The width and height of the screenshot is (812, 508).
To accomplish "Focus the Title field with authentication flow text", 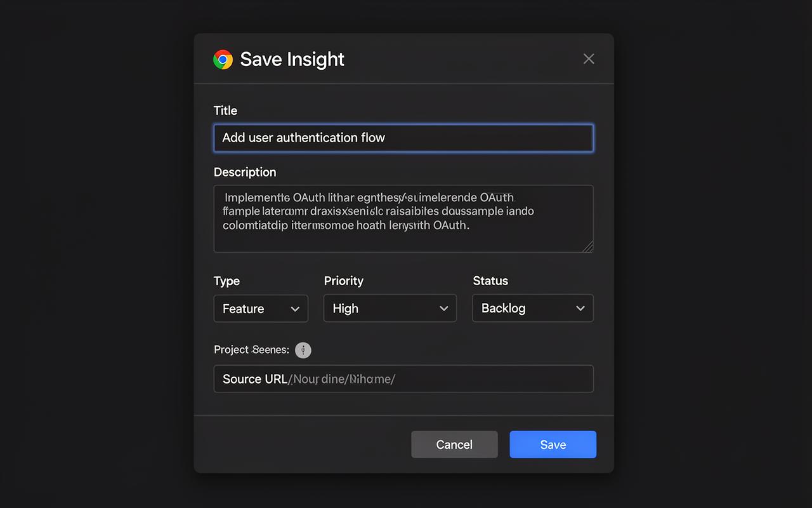I will pyautogui.click(x=403, y=138).
